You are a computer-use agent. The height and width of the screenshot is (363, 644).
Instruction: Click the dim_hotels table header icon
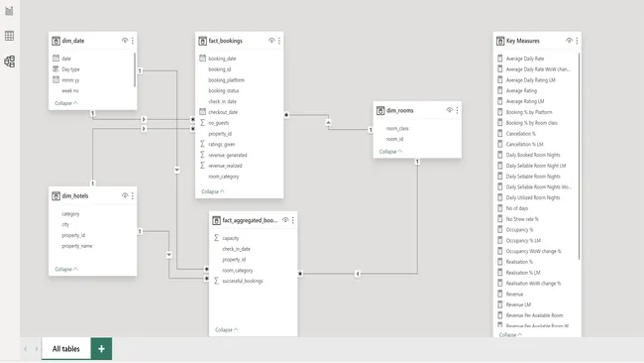tap(55, 196)
